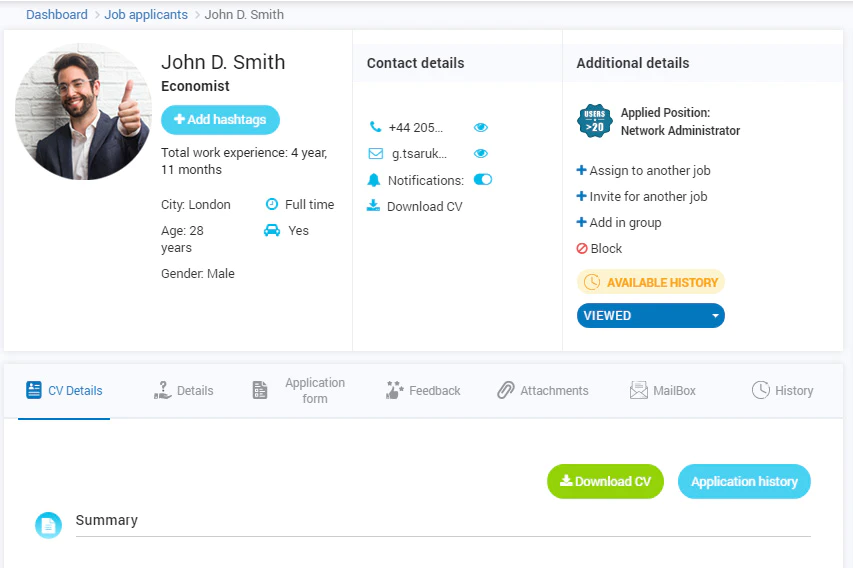Screen dimensions: 853x568
Task: Click the Summary document icon
Action: pyautogui.click(x=48, y=526)
